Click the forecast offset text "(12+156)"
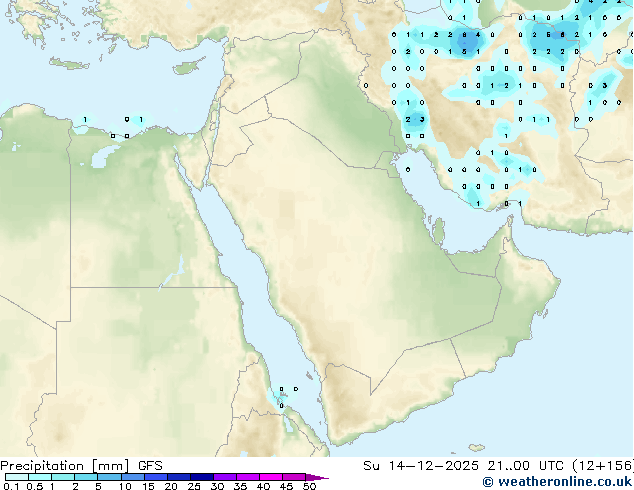 point(603,466)
